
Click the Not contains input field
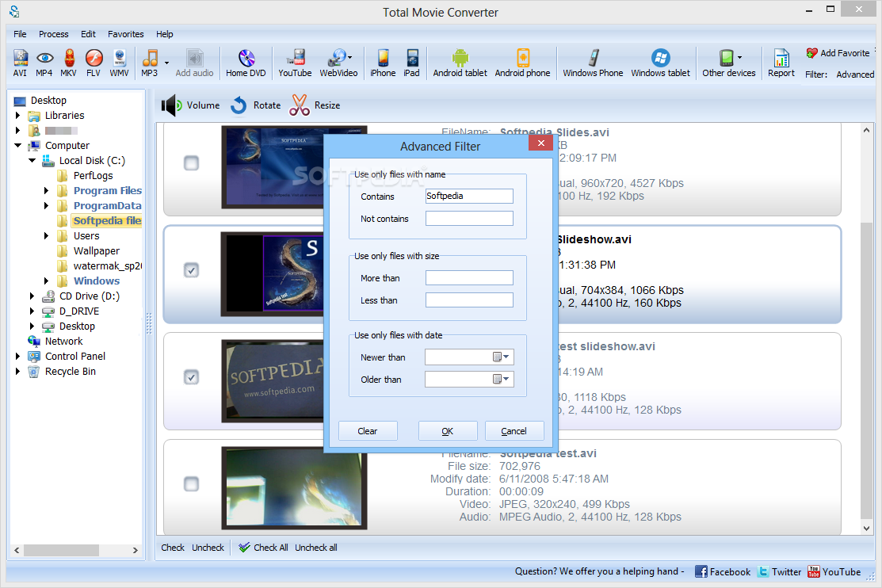coord(469,218)
